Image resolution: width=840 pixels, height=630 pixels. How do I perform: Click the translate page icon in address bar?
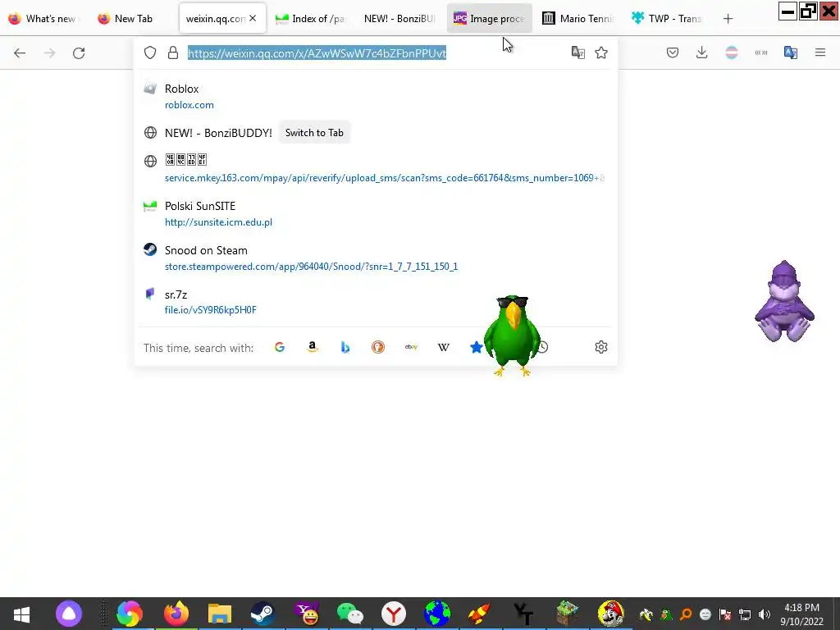coord(578,52)
